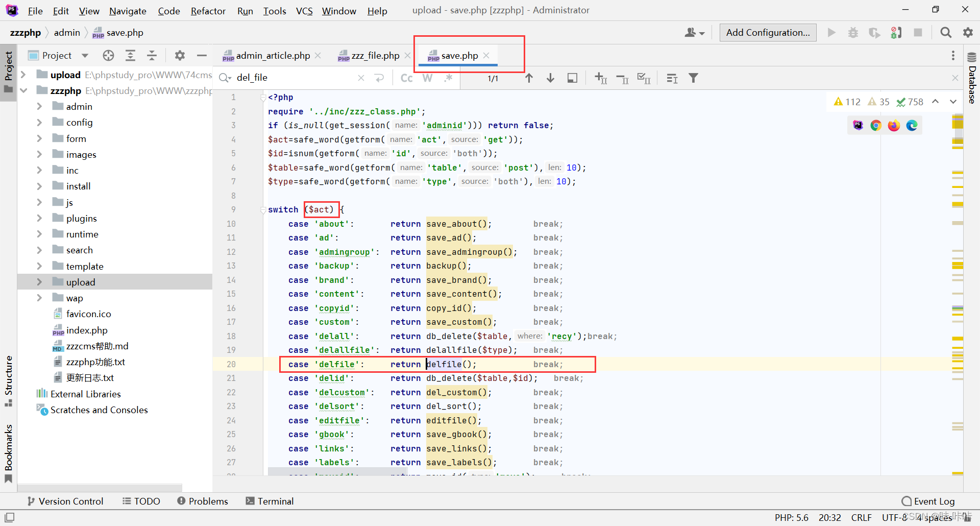Toggle Match Case (Cc) option
This screenshot has height=526, width=980.
click(x=406, y=78)
